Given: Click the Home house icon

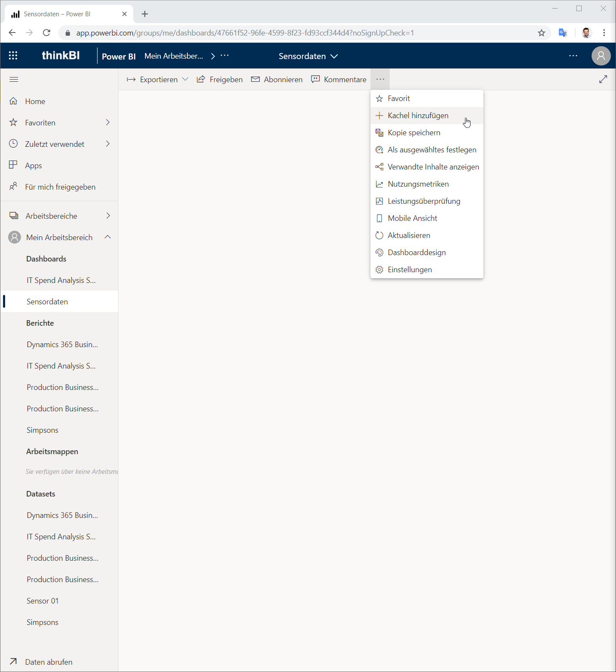Looking at the screenshot, I should [13, 101].
